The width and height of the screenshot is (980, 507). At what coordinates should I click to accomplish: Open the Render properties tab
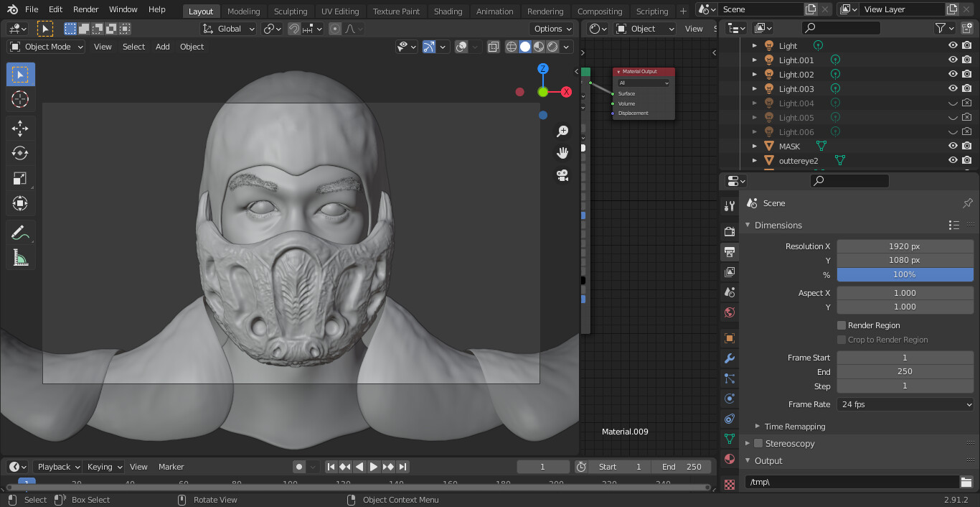coord(730,231)
